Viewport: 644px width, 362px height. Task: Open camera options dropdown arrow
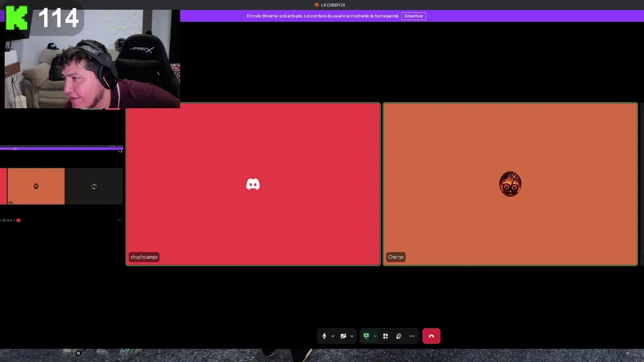(352, 336)
